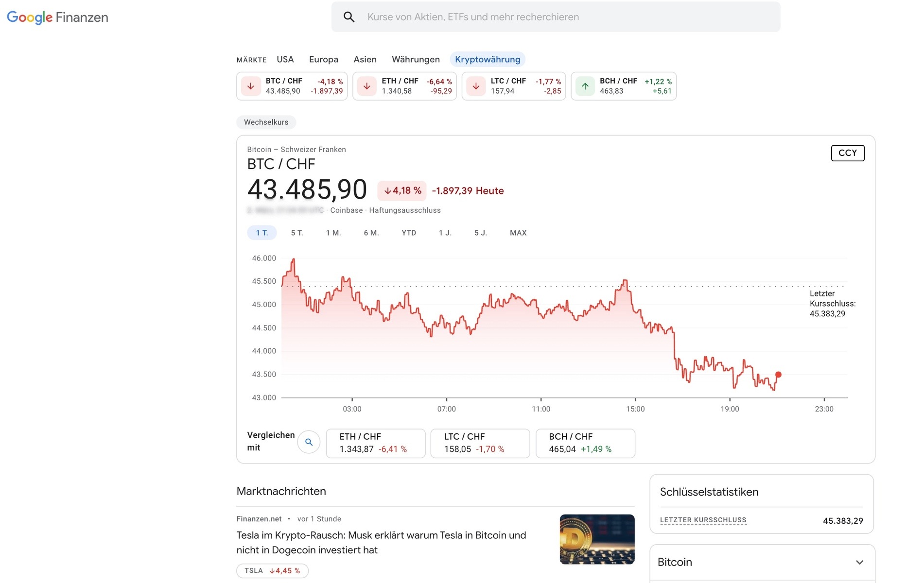Select the 6 M. chart range

coord(371,233)
